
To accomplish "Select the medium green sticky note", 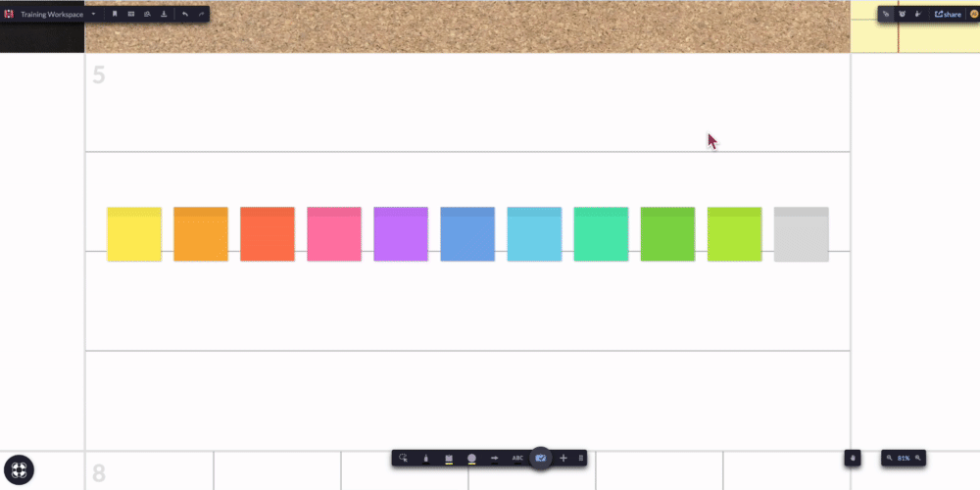I will coord(667,234).
